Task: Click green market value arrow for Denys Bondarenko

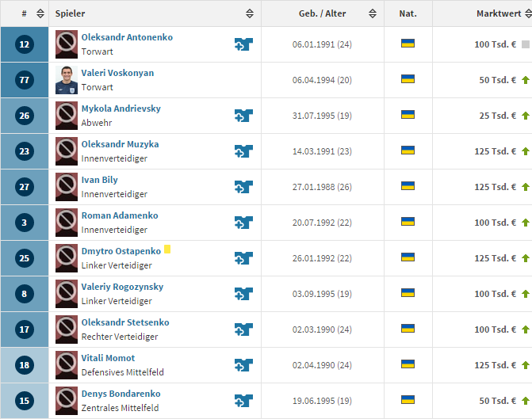Action: (525, 401)
